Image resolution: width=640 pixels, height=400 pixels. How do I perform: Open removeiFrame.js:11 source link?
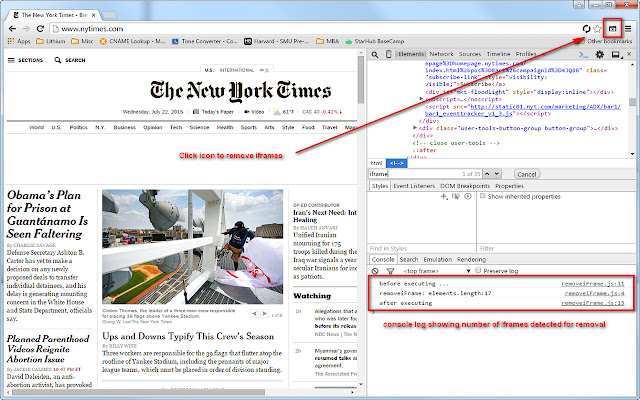(x=593, y=284)
